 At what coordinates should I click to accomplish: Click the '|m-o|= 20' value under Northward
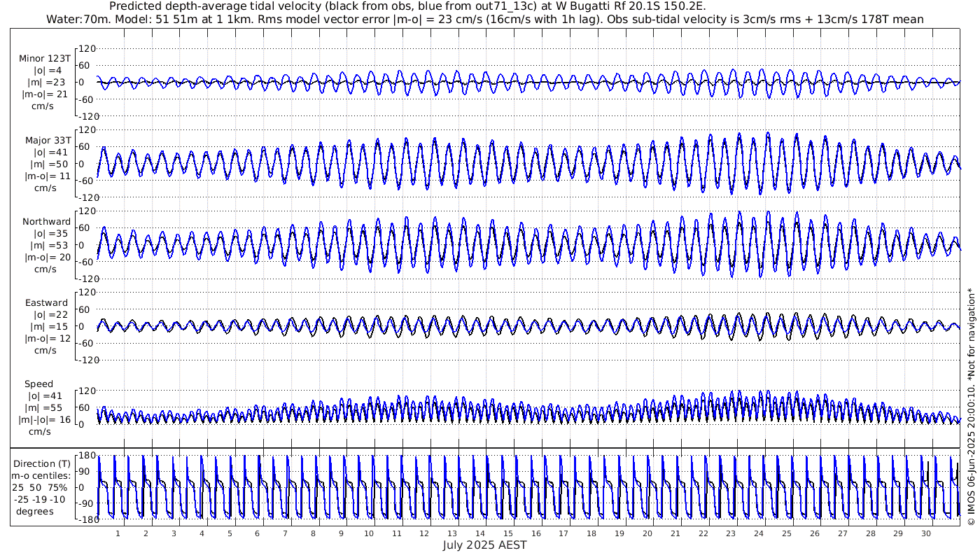pos(46,258)
